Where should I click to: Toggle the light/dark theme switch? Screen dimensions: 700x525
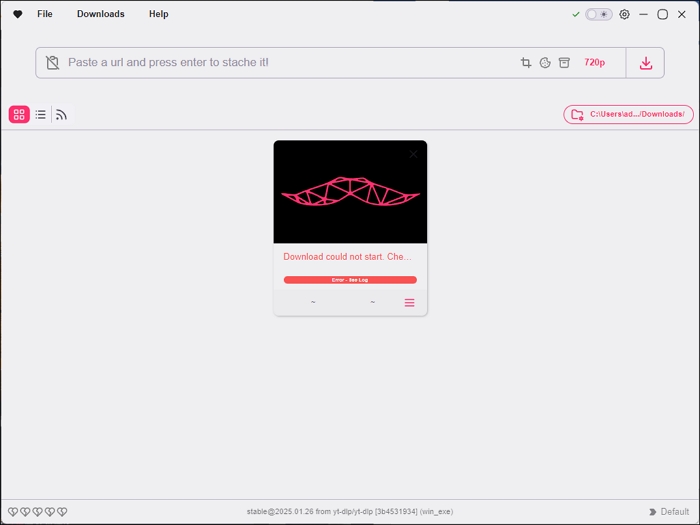click(599, 15)
